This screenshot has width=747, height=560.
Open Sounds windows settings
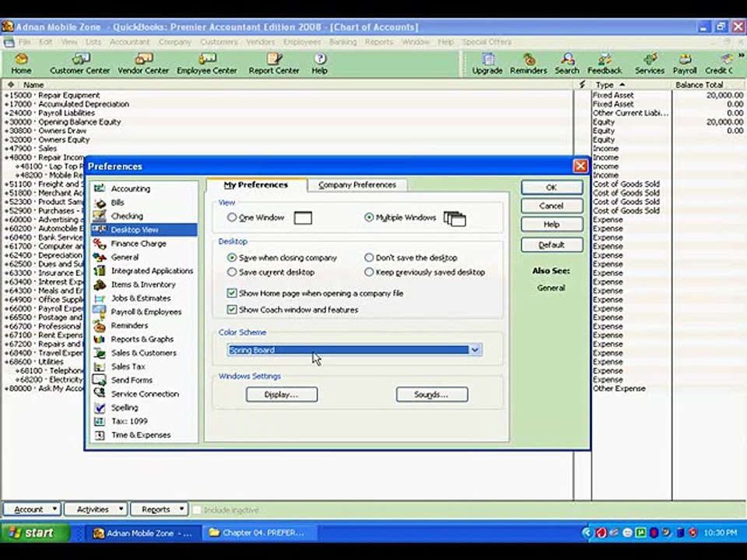(432, 394)
